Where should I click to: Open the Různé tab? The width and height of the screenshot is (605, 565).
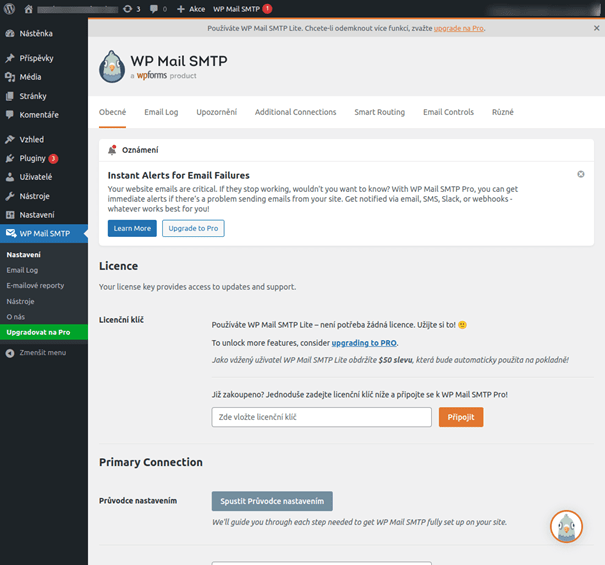503,112
